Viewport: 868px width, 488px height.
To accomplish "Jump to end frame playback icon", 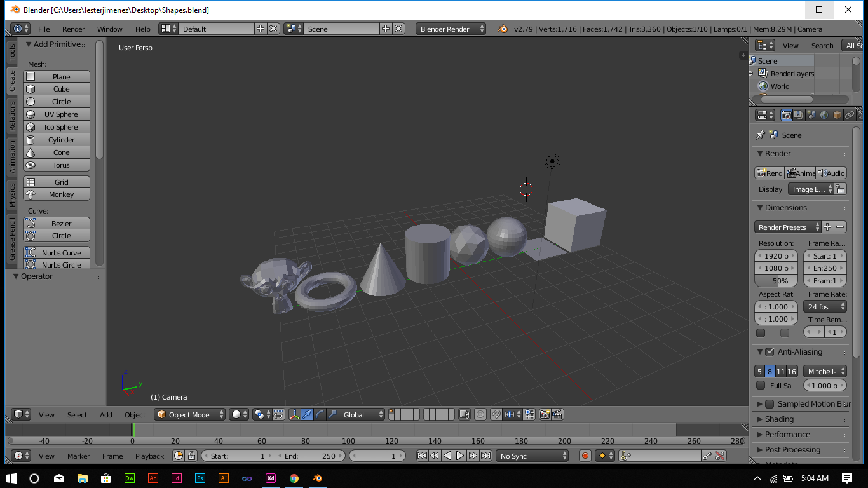I will point(485,456).
